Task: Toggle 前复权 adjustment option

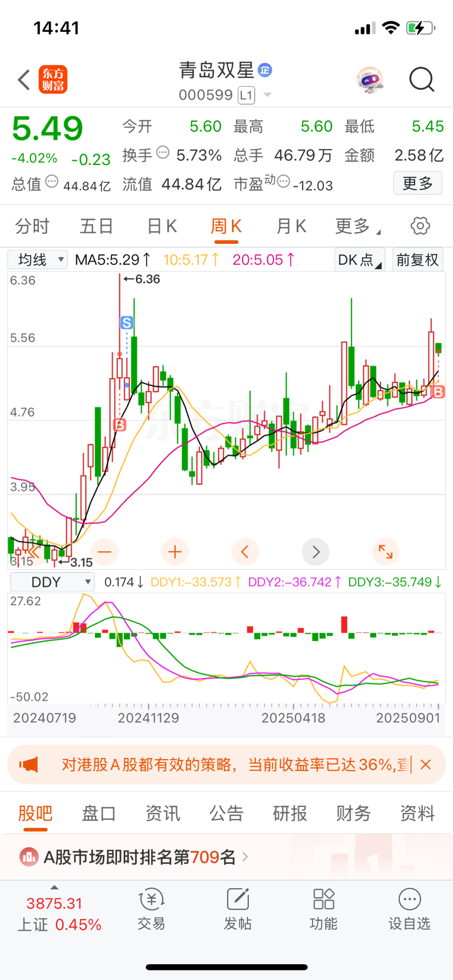Action: click(417, 260)
